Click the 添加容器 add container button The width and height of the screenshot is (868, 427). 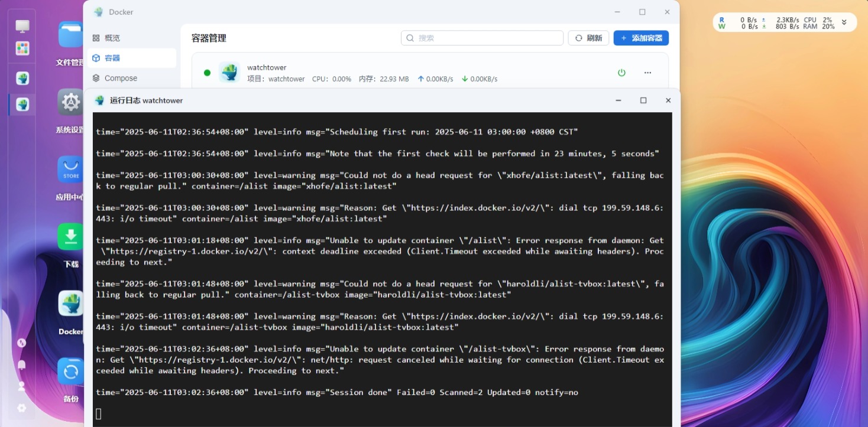641,38
